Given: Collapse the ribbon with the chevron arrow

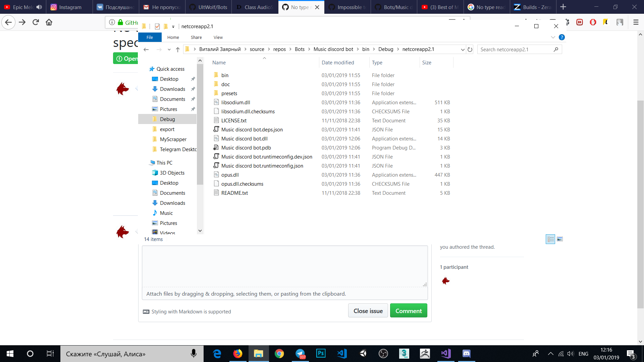Looking at the screenshot, I should 553,37.
